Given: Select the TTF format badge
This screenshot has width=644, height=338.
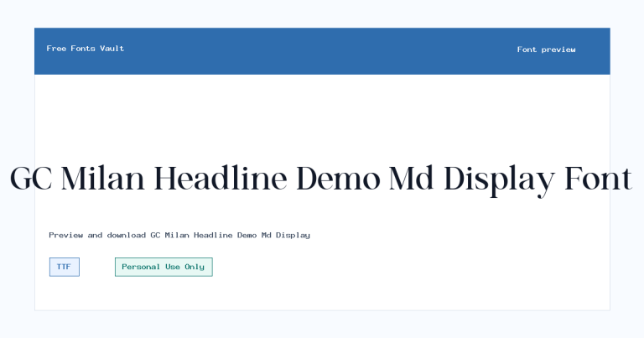Looking at the screenshot, I should pyautogui.click(x=64, y=267).
